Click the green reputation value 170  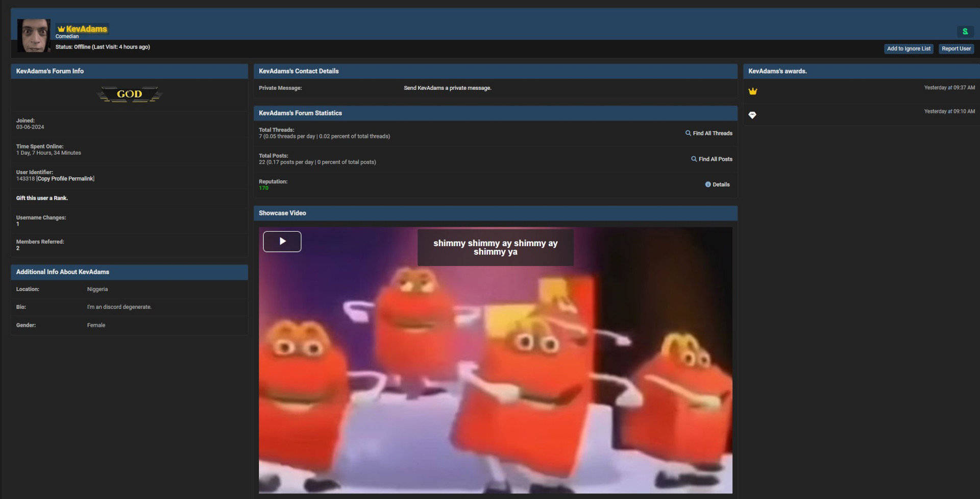click(263, 188)
